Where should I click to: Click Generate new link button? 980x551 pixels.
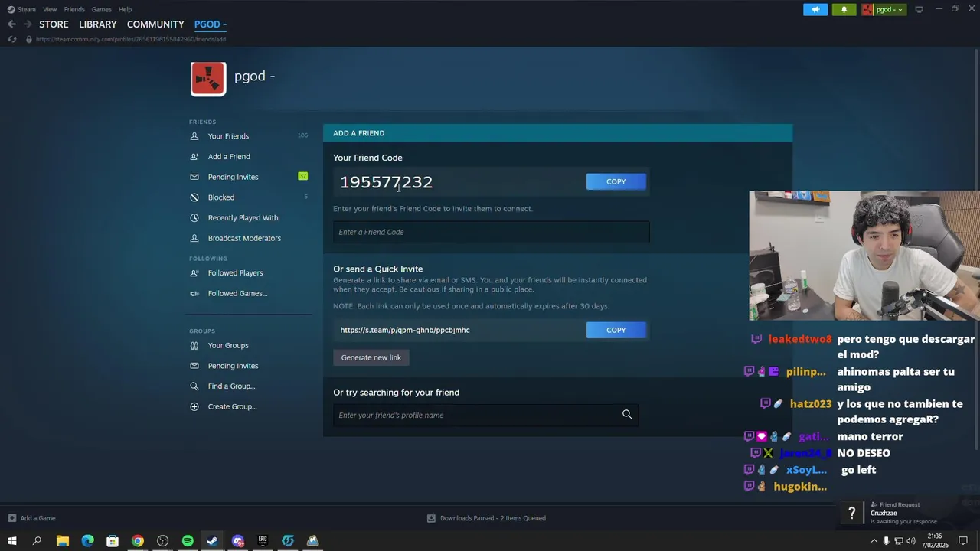pyautogui.click(x=371, y=357)
